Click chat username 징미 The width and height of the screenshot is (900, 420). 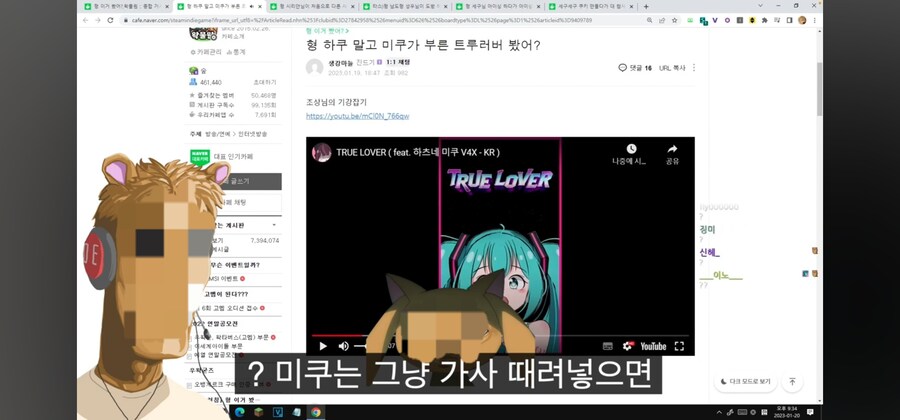(707, 230)
